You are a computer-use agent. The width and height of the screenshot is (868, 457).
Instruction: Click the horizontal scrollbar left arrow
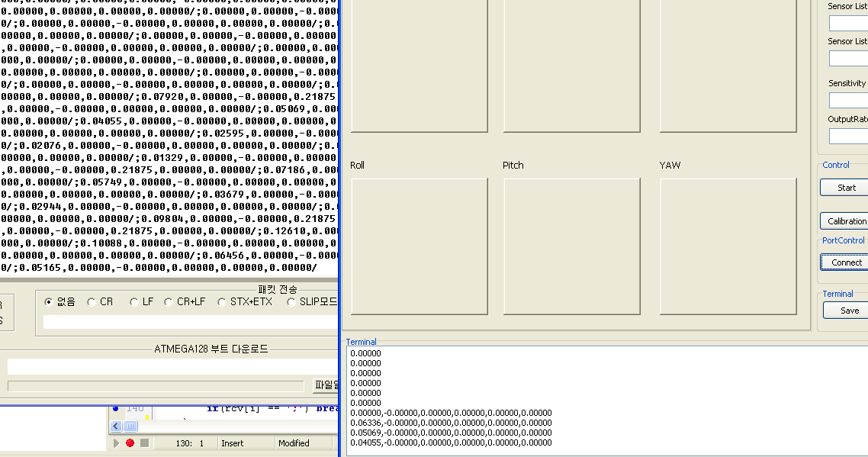117,426
